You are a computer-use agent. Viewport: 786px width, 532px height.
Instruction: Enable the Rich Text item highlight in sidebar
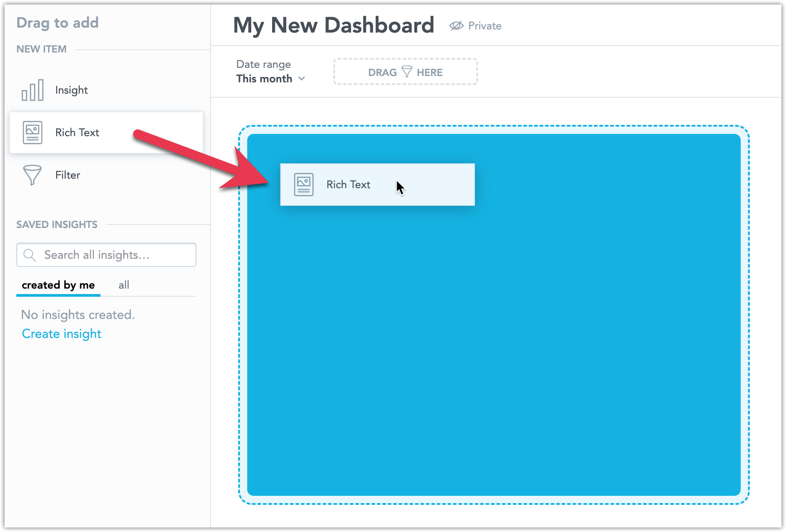[77, 133]
